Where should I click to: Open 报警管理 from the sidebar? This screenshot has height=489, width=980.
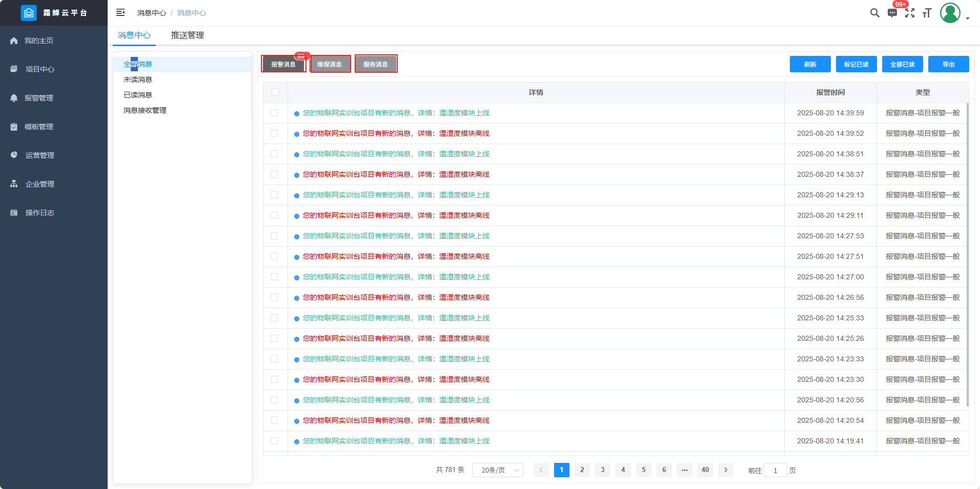point(39,98)
